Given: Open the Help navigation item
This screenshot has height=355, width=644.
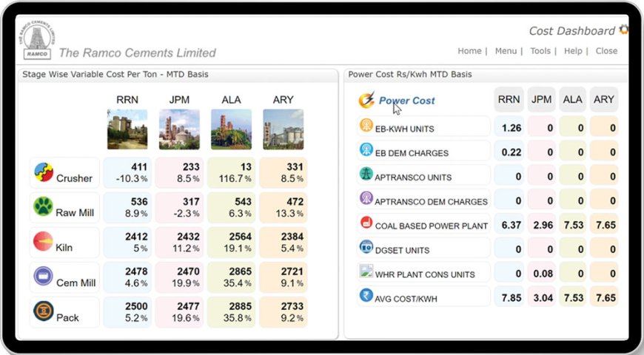Looking at the screenshot, I should point(573,51).
